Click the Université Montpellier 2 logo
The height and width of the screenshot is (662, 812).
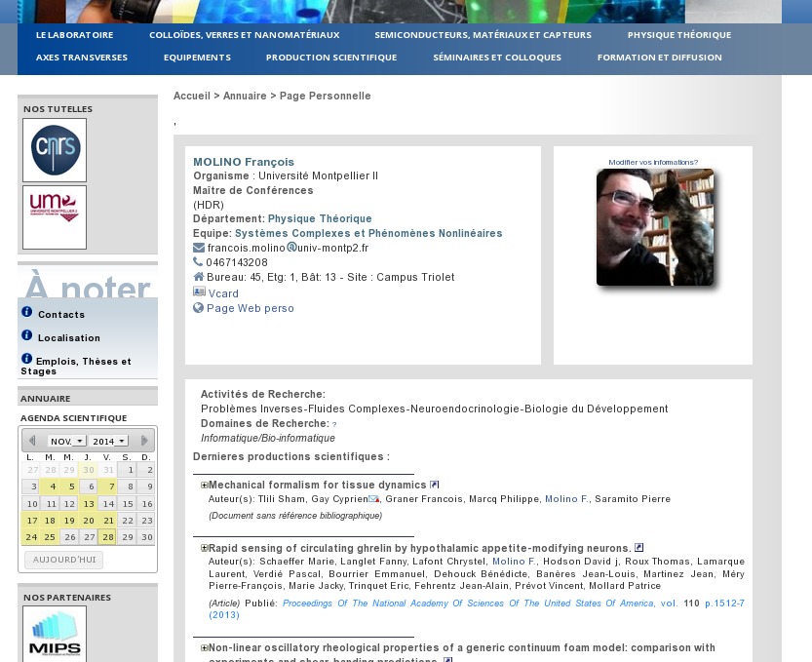(55, 216)
